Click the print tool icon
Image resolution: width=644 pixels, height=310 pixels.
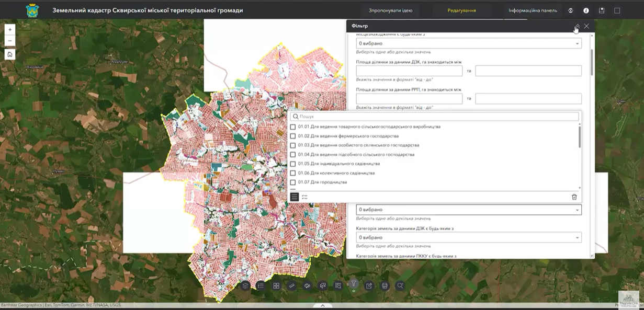coord(385,285)
